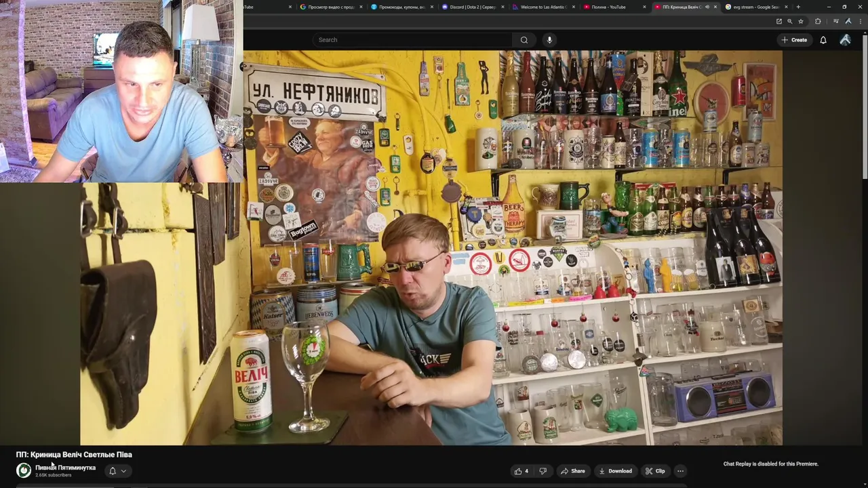Click the Create button
The height and width of the screenshot is (488, 868).
[794, 40]
